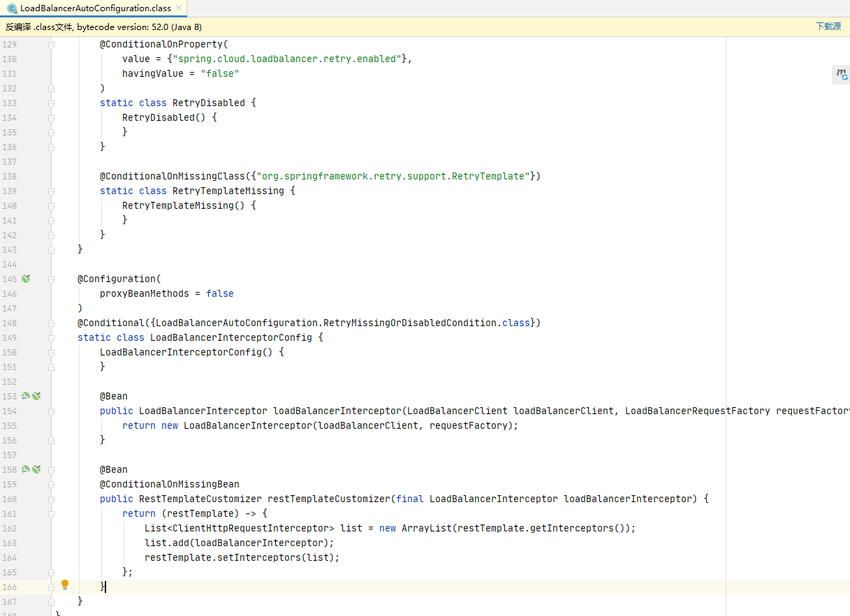The image size is (850, 616).
Task: Click the fold end marker on line 136
Action: coord(51,147)
